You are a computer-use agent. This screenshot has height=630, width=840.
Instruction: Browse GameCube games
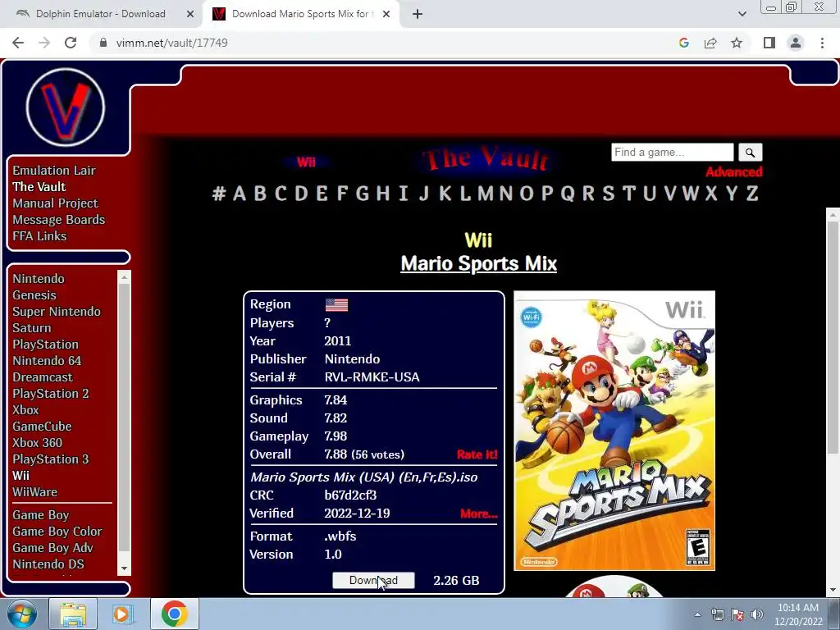(x=43, y=427)
